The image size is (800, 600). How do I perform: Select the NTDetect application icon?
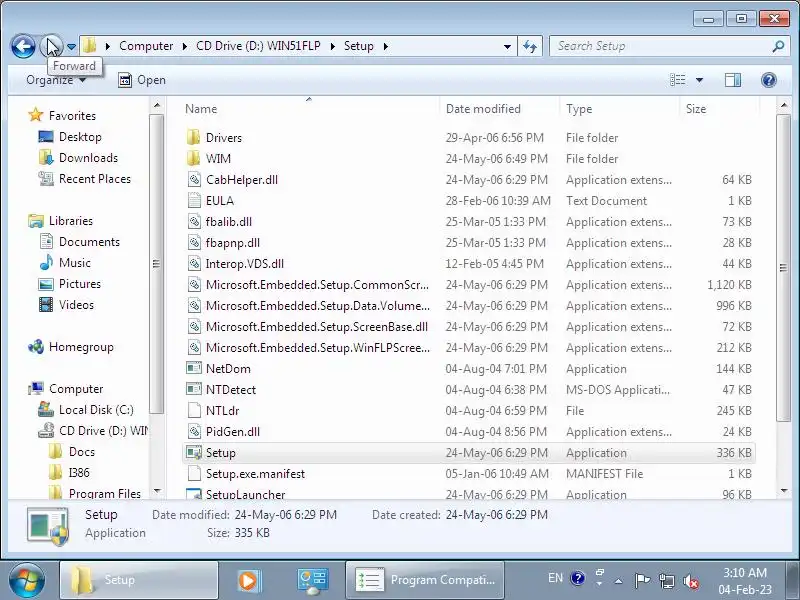tap(194, 389)
